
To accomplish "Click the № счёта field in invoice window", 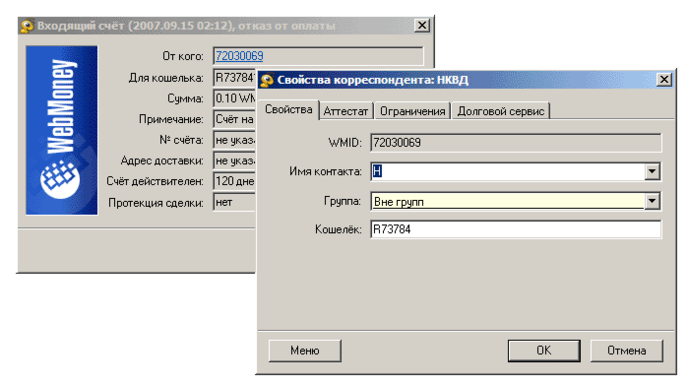I will 235,140.
